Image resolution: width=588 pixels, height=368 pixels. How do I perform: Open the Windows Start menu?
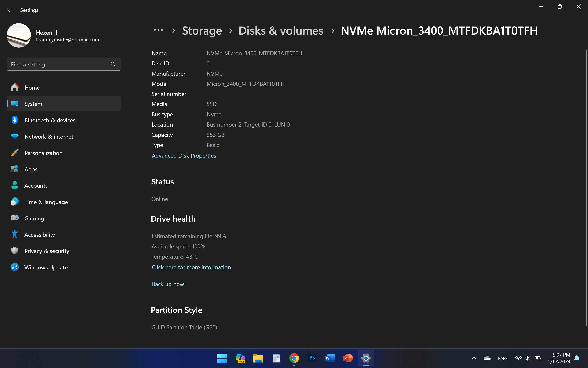click(222, 358)
